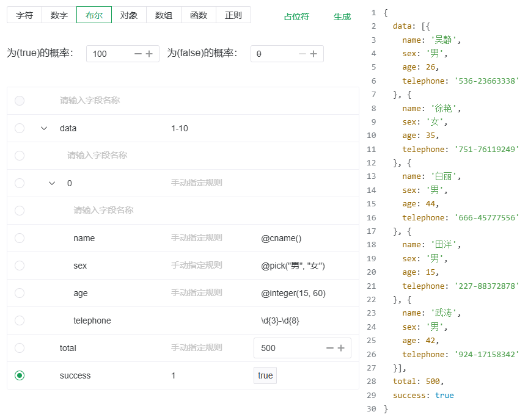
Task: Click the minus icon beside total 500
Action: click(330, 348)
